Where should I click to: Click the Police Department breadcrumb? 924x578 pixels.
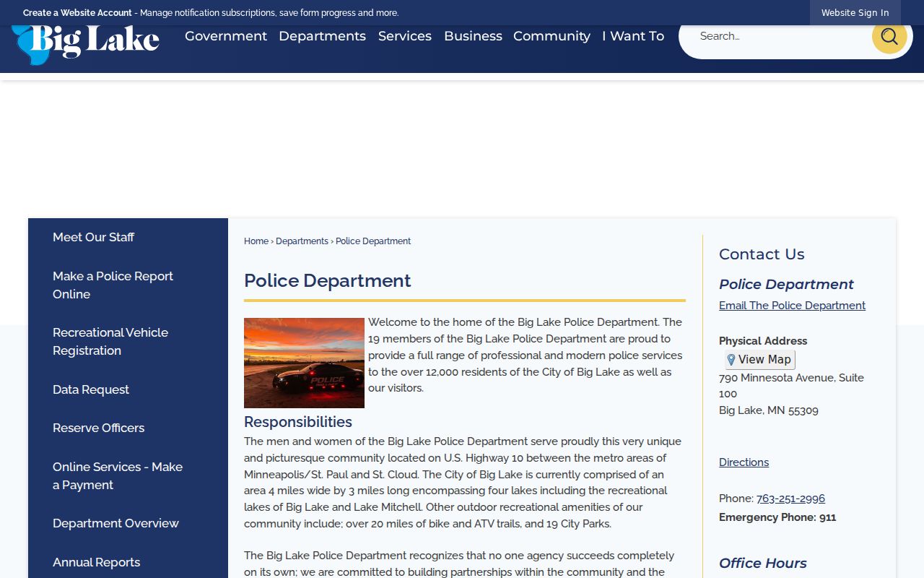point(373,241)
